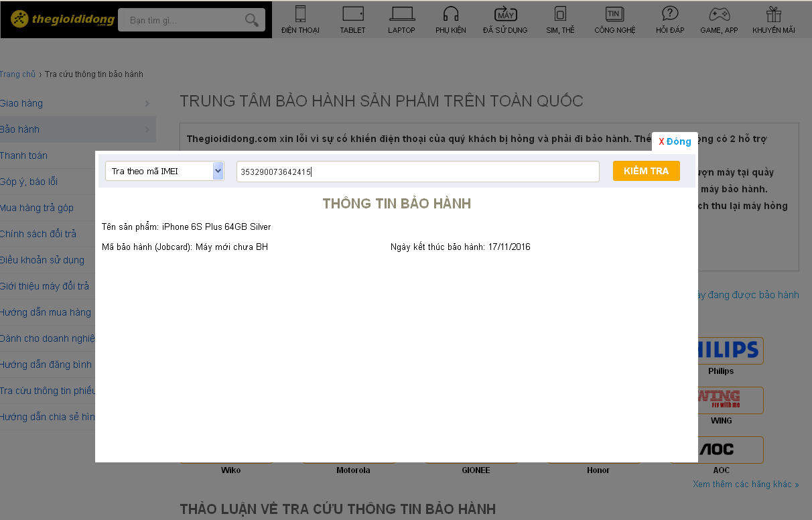Image resolution: width=812 pixels, height=520 pixels.
Task: Focus the IMEI number input field
Action: click(417, 172)
